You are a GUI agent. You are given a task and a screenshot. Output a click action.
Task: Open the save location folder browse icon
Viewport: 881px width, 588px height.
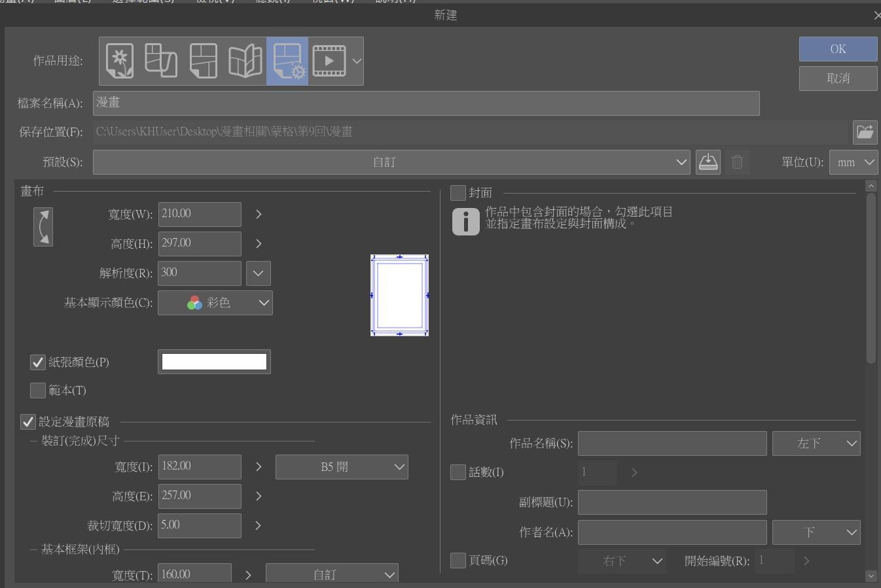coord(865,132)
